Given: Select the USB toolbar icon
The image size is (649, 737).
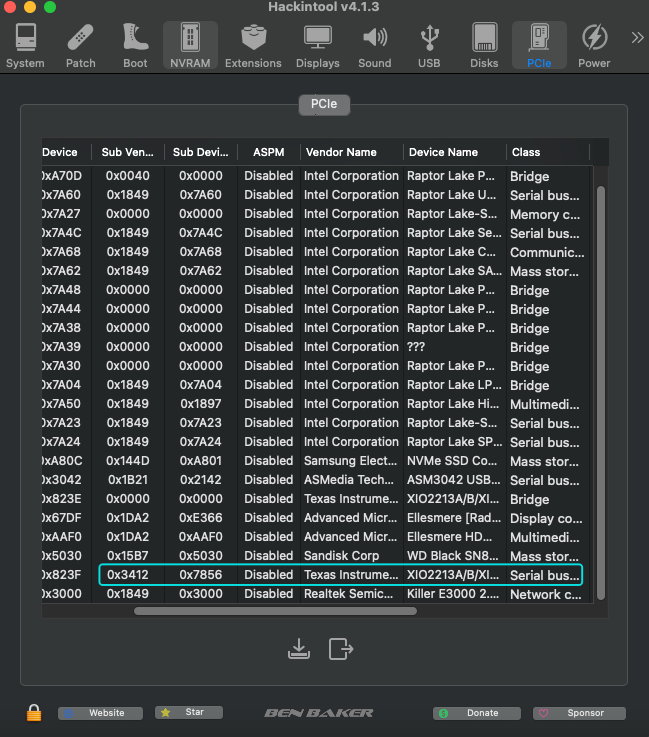Looking at the screenshot, I should click(429, 46).
